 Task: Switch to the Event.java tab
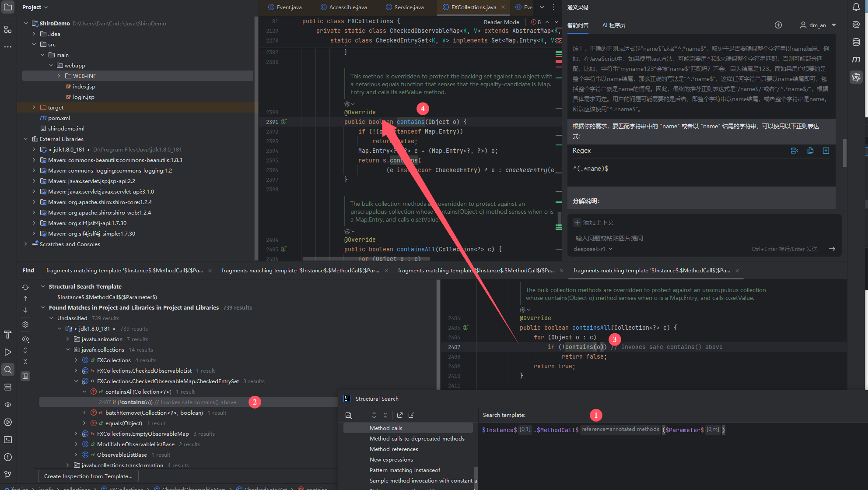point(285,7)
